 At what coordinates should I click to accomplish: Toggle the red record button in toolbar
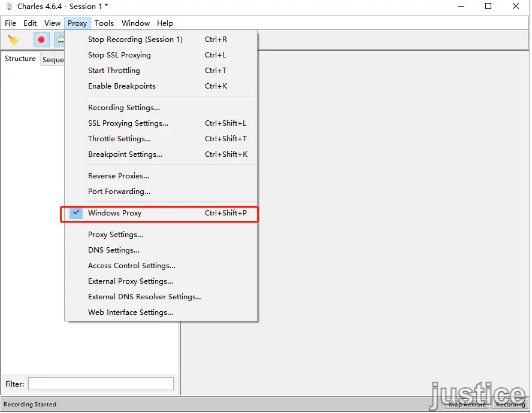[41, 40]
